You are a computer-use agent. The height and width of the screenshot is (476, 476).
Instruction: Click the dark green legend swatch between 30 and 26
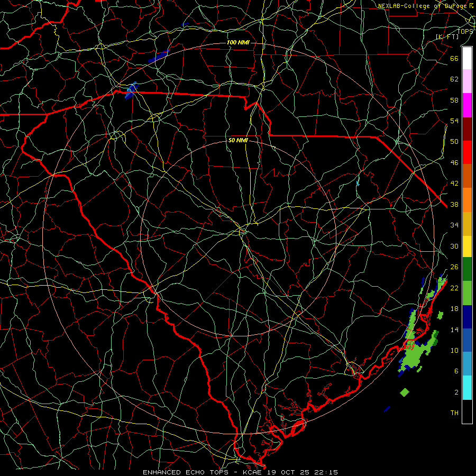(x=467, y=269)
